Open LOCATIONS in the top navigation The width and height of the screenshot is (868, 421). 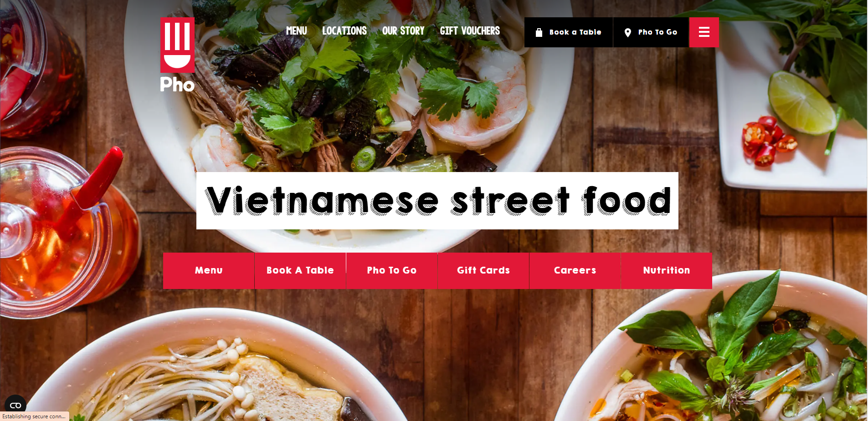coord(344,31)
